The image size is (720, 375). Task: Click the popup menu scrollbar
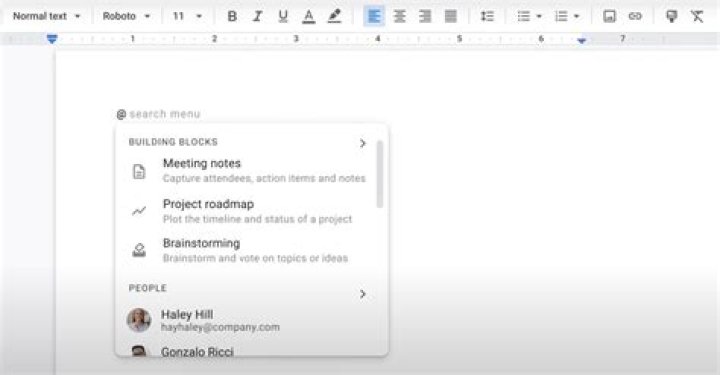pyautogui.click(x=380, y=174)
